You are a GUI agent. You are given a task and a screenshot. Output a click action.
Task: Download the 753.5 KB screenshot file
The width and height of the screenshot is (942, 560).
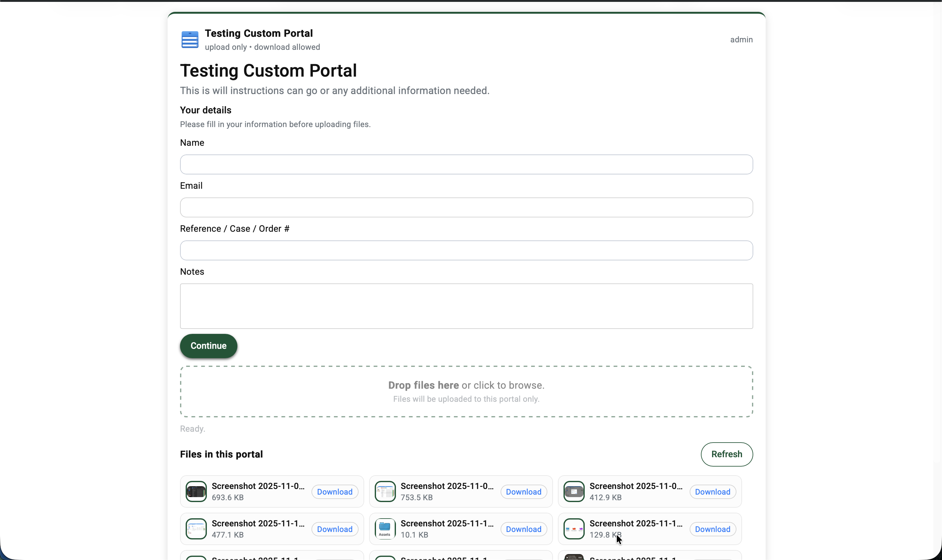(x=524, y=491)
